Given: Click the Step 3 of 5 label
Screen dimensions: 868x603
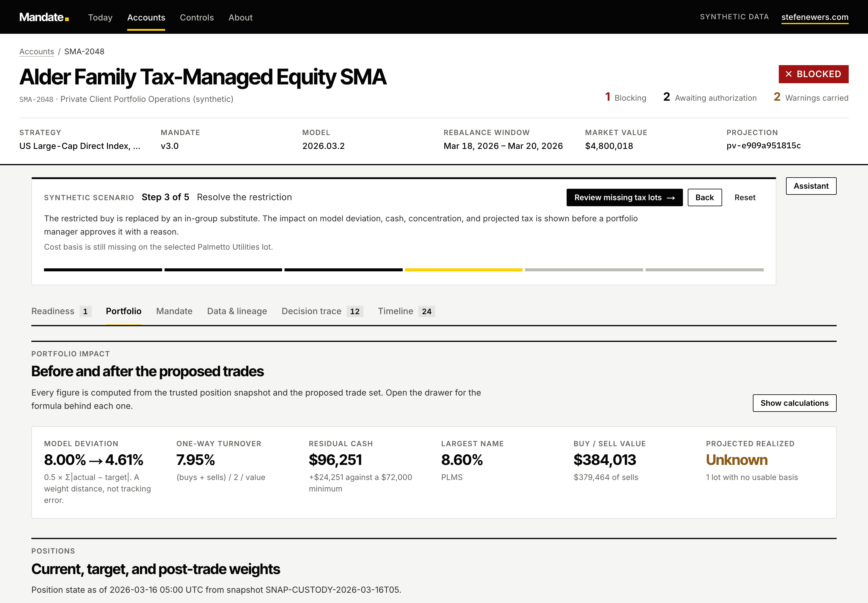Looking at the screenshot, I should (x=165, y=197).
